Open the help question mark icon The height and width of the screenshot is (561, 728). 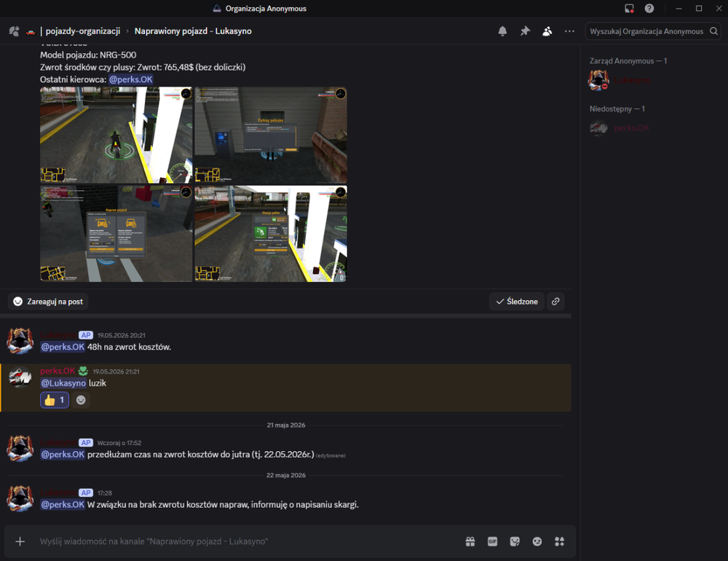pos(649,8)
